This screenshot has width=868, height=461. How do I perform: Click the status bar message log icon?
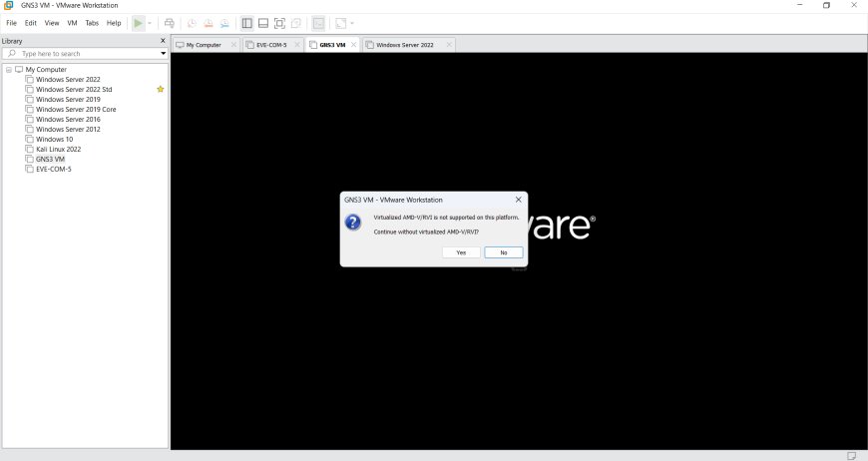click(x=852, y=455)
